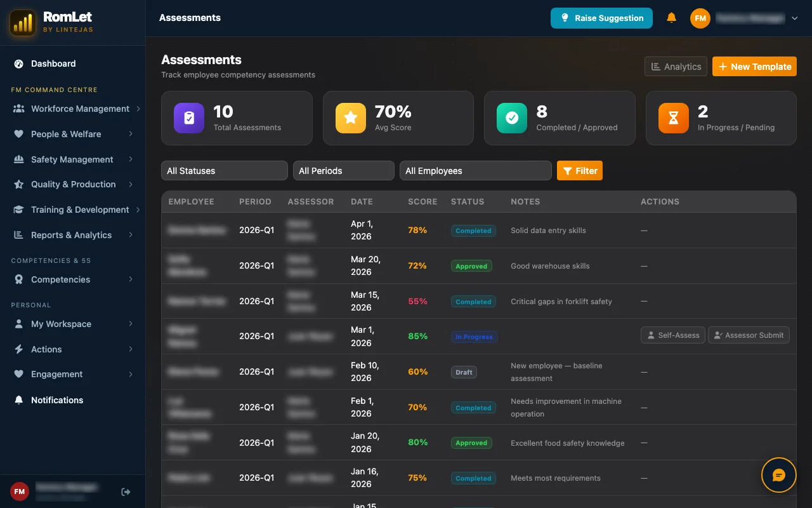Click the orange hourglass In Progress icon
Screen dimensions: 812x508
[x=674, y=118]
